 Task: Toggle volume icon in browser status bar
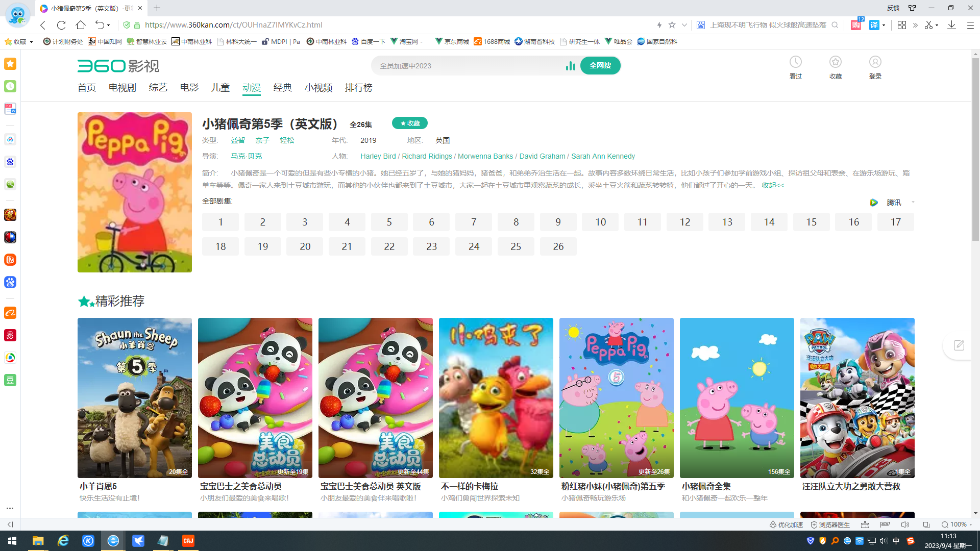coord(905,524)
